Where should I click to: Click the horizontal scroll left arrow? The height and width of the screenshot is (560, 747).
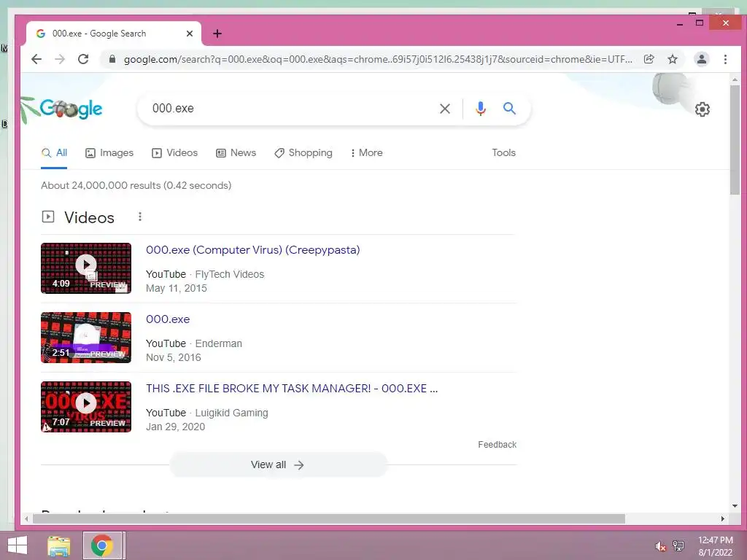(x=26, y=518)
